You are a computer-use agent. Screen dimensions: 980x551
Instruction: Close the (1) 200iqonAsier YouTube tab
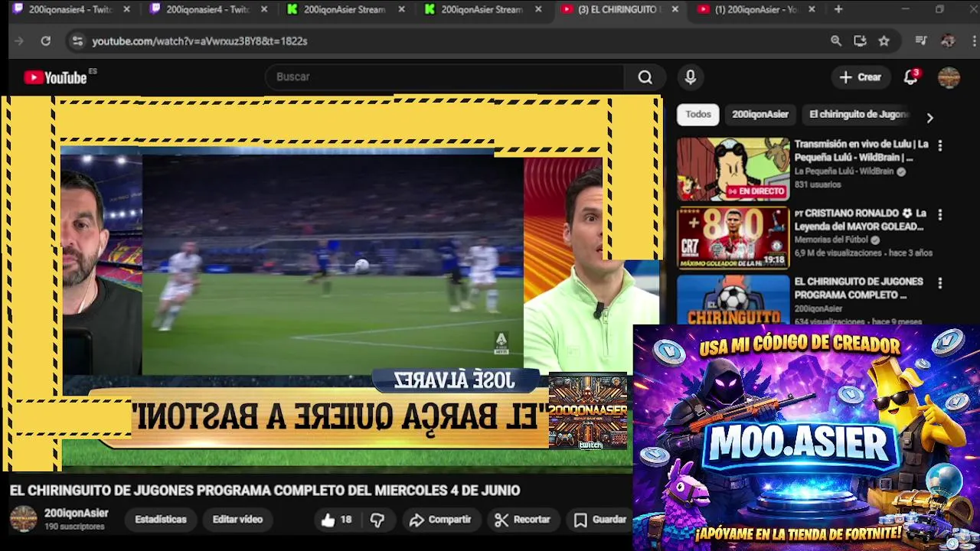click(x=812, y=9)
